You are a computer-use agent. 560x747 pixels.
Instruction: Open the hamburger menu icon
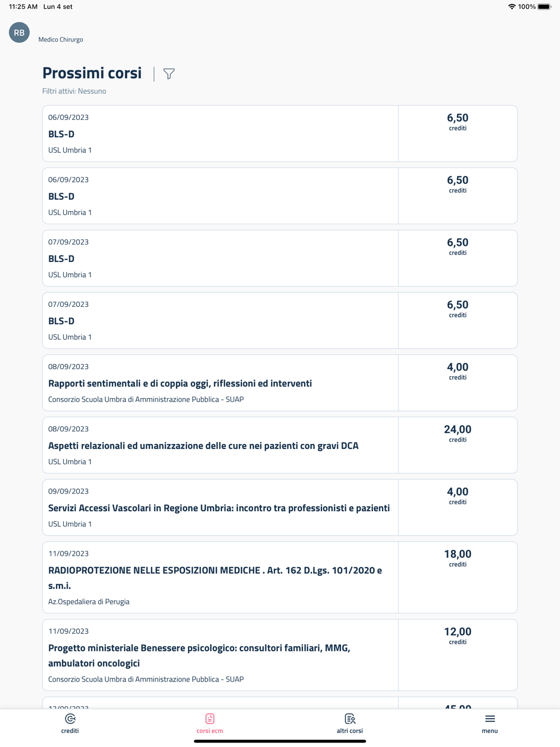click(490, 718)
